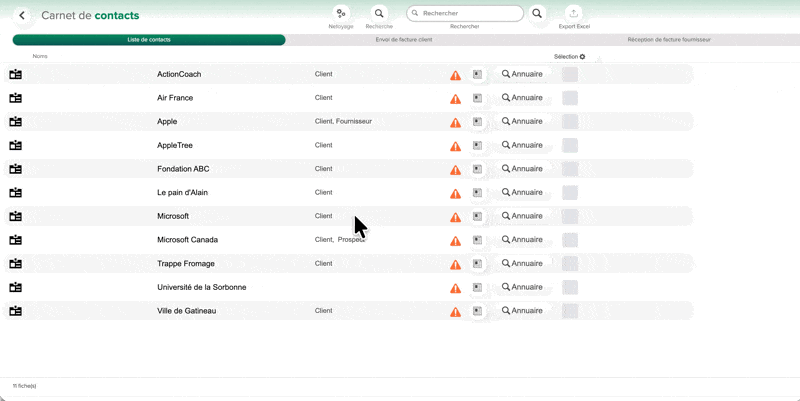Click the warning triangle on the Air France row
The height and width of the screenshot is (401, 800).
(456, 99)
